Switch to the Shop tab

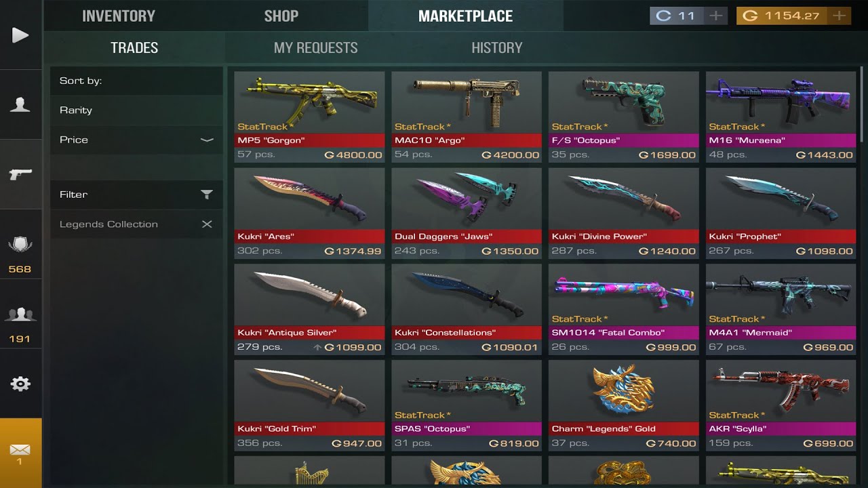pos(281,16)
